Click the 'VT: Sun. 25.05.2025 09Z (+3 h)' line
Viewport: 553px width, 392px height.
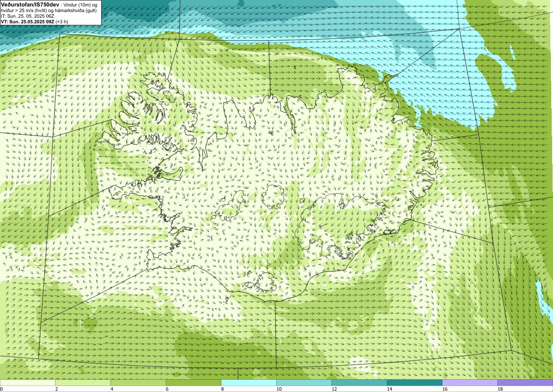coord(35,22)
